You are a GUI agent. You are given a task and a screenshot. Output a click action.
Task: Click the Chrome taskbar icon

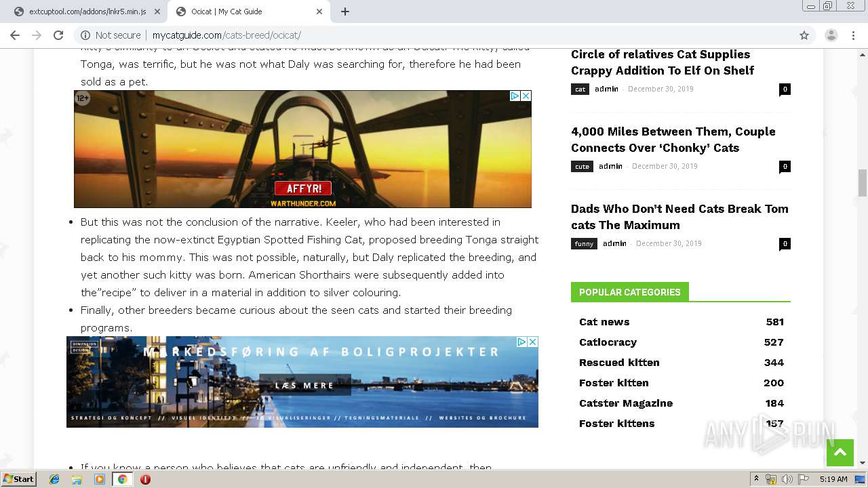[x=122, y=479]
